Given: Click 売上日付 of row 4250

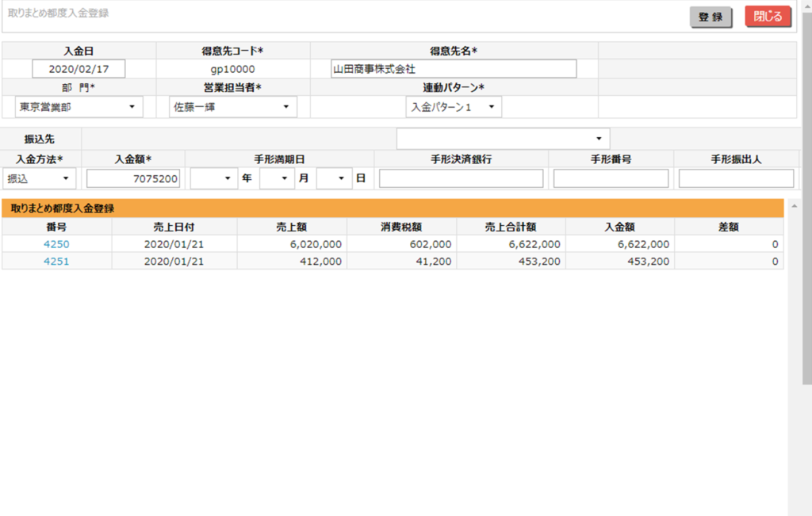Looking at the screenshot, I should (174, 244).
